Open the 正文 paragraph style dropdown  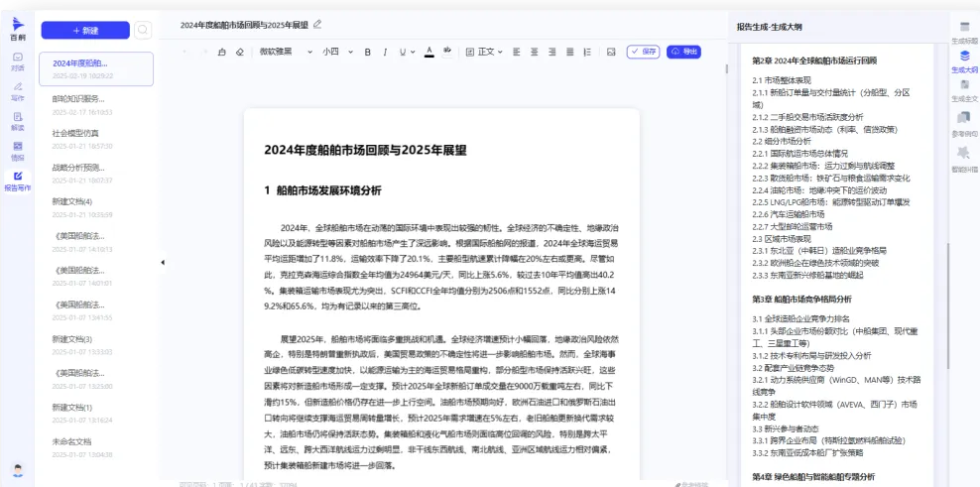484,52
